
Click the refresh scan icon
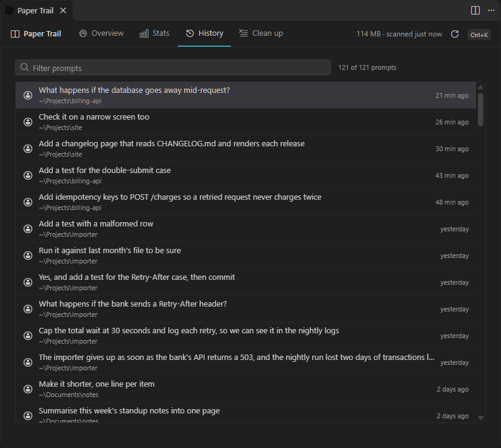tap(455, 34)
